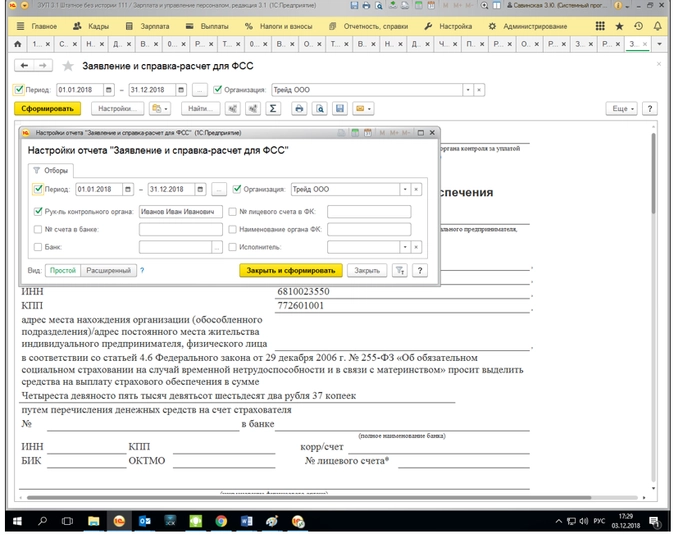Open info icon in title bar
Screen dimensions: 674x535
click(618, 6)
